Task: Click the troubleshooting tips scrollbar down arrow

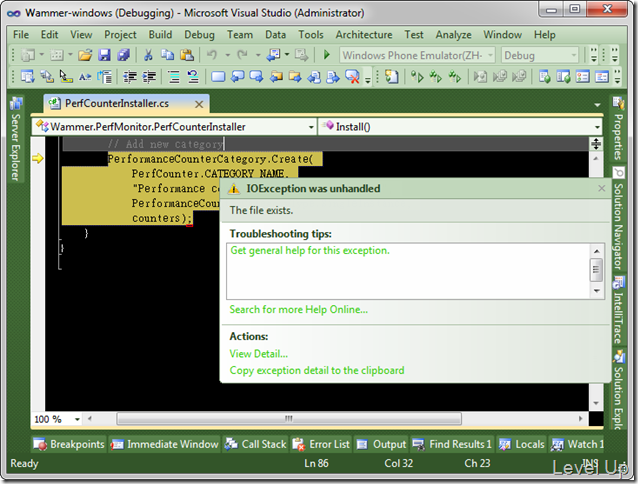Action: pyautogui.click(x=596, y=291)
